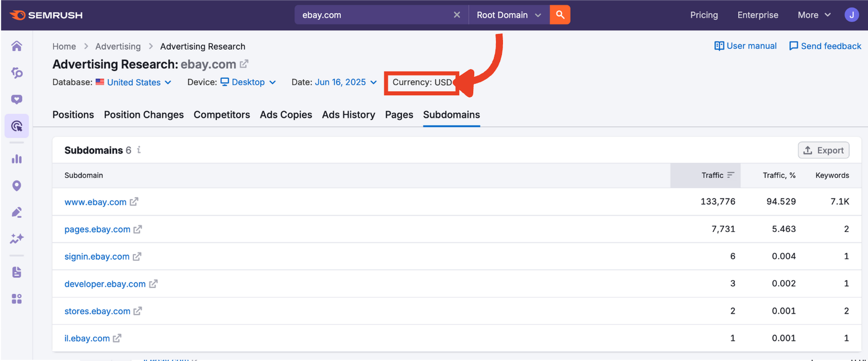Viewport: 868px width, 361px height.
Task: Switch to the Ads History tab
Action: point(348,115)
